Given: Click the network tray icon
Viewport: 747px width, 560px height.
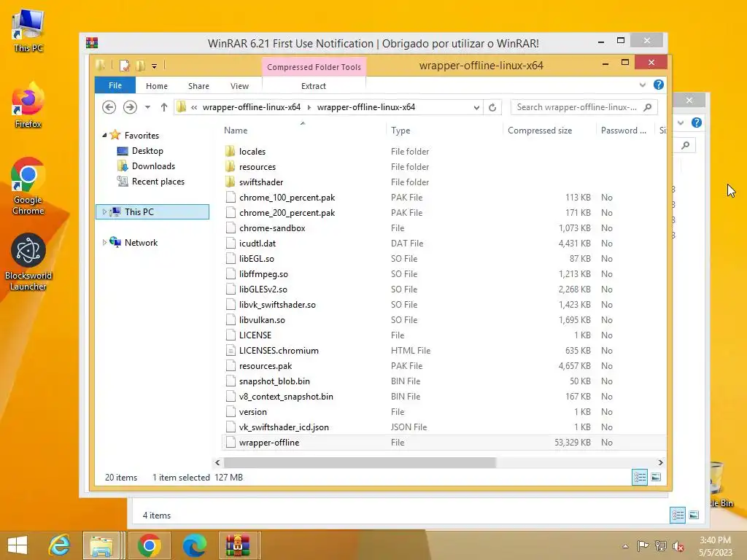Looking at the screenshot, I should click(660, 545).
